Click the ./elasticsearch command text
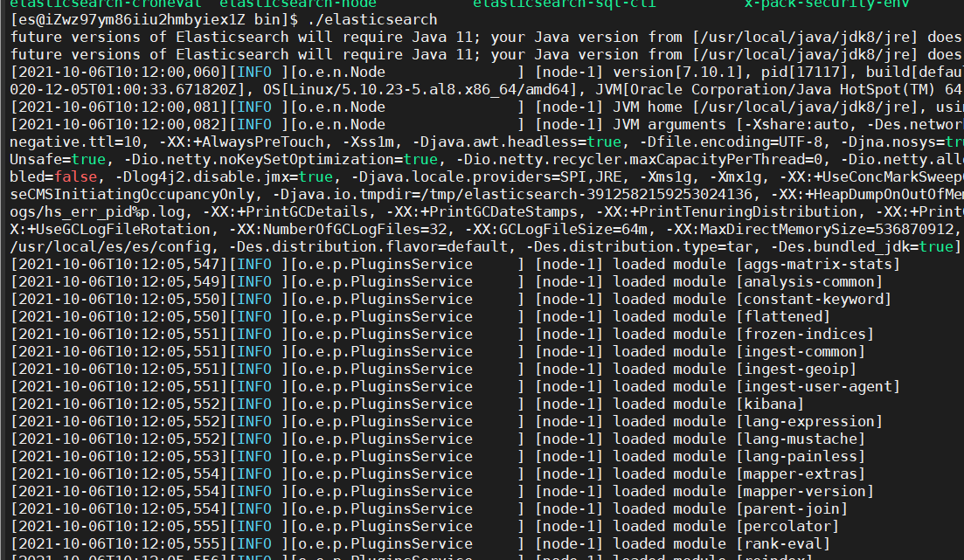964x560 pixels. [x=372, y=20]
